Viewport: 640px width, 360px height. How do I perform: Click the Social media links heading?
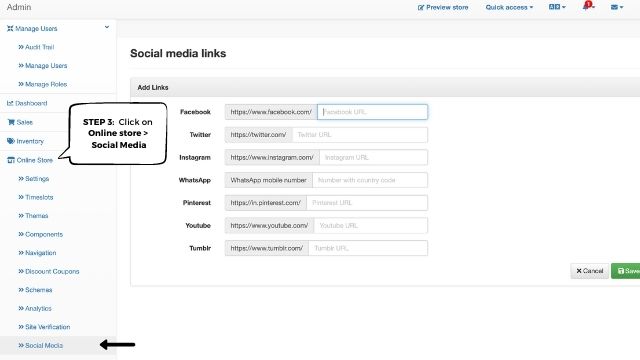coord(178,53)
